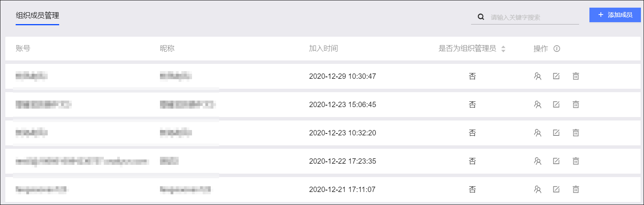
Task: Edit the member who joined 2020-12-21 17:11:07
Action: click(x=556, y=189)
